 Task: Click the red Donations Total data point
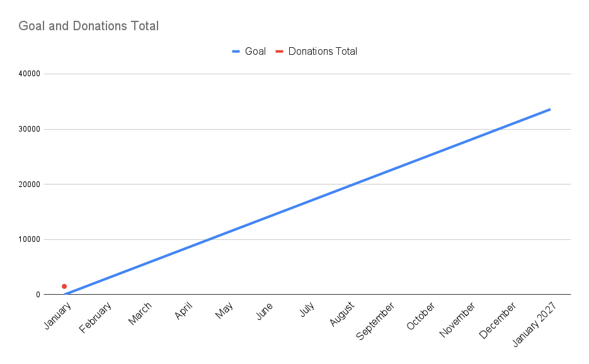pyautogui.click(x=64, y=287)
